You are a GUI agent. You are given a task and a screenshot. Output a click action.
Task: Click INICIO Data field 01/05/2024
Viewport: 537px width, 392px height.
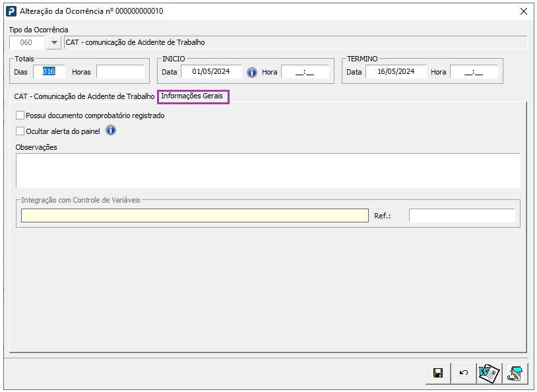(x=211, y=72)
